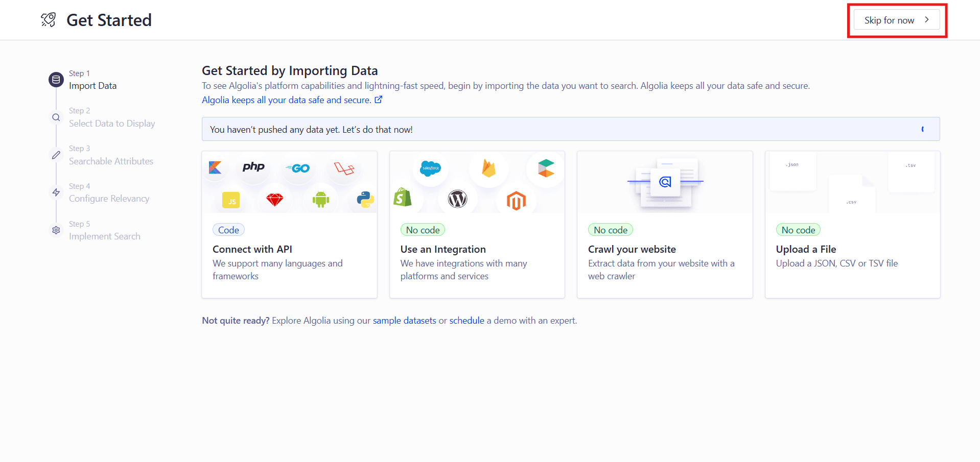Click the Go language icon

[x=298, y=167]
